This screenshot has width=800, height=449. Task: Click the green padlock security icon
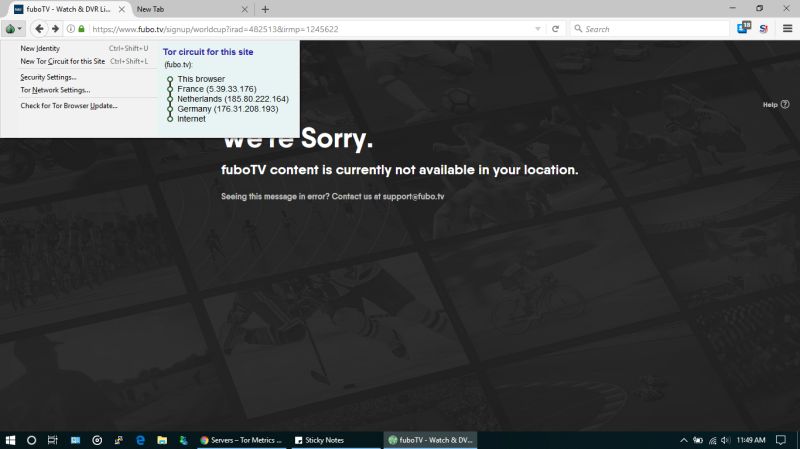click(81, 29)
